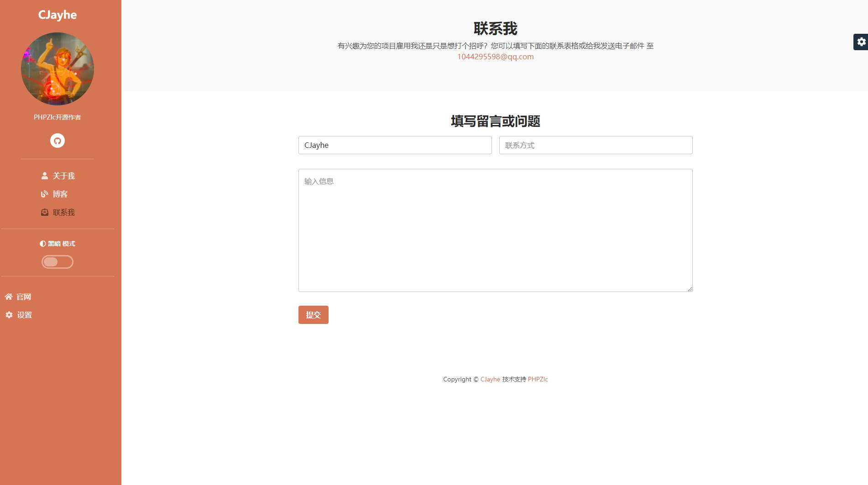Viewport: 868px width, 485px height.
Task: Open the GitHub profile icon
Action: (x=58, y=141)
